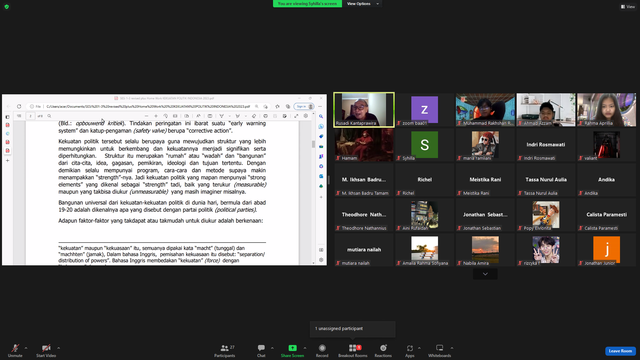
Task: Click 'You are viewing Syhilla's screen' banner
Action: pos(307,4)
